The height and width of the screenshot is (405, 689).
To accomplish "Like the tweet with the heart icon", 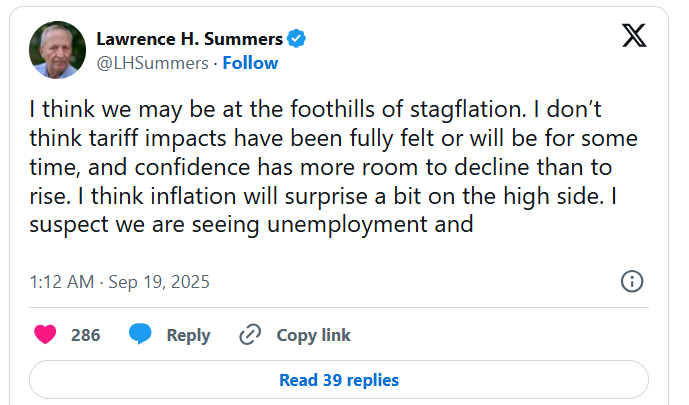I will coord(45,335).
